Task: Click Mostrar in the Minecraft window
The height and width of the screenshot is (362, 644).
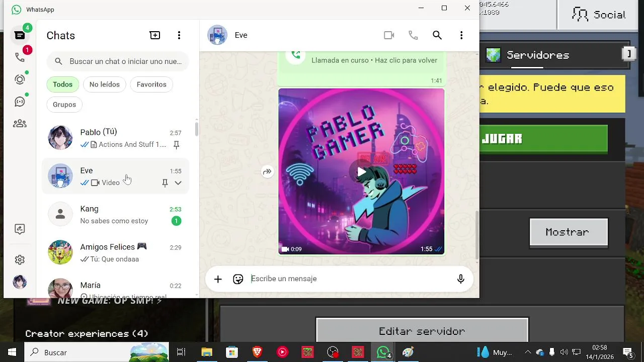Action: (x=569, y=232)
